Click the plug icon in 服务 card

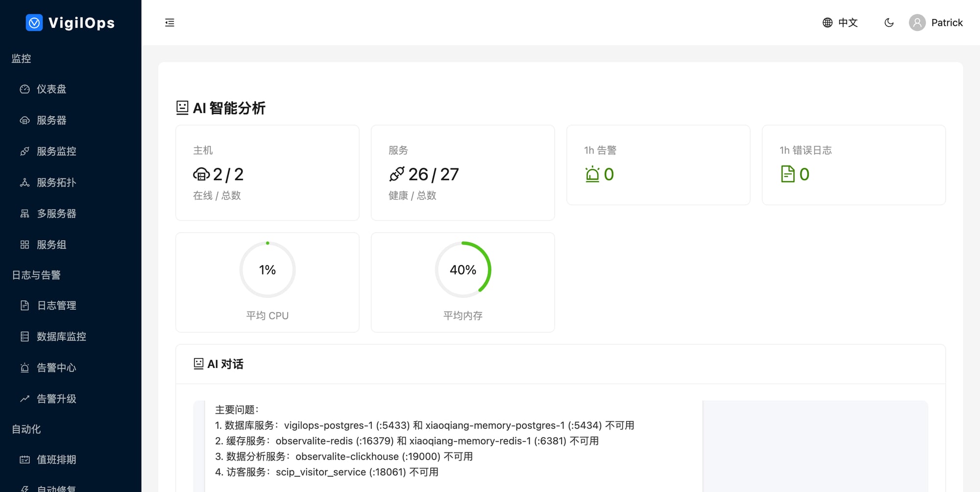pos(397,174)
